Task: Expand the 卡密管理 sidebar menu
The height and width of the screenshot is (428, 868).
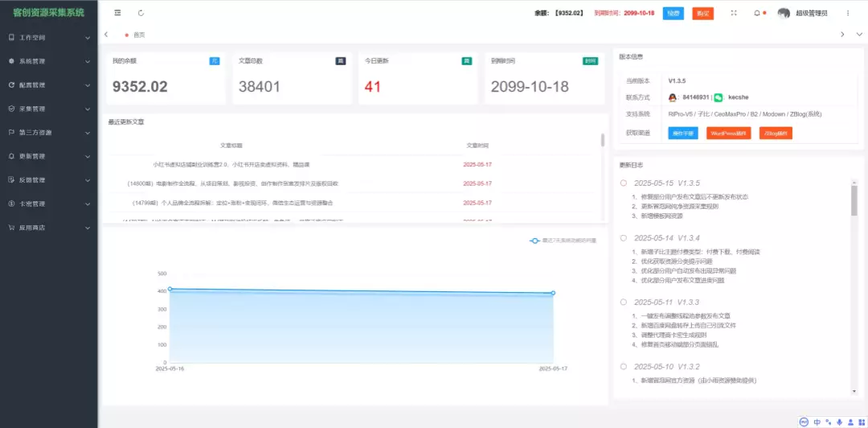Action: [48, 204]
